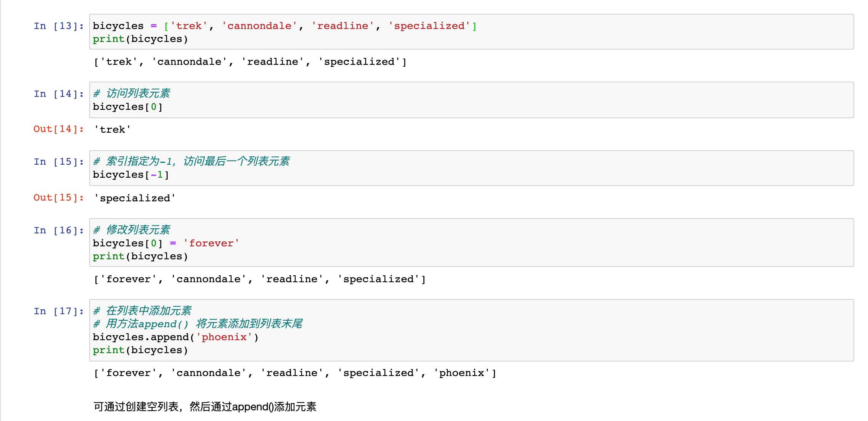Click the output list ending with 'phoenix'
Screen dimensions: 868x421
pyautogui.click(x=295, y=373)
